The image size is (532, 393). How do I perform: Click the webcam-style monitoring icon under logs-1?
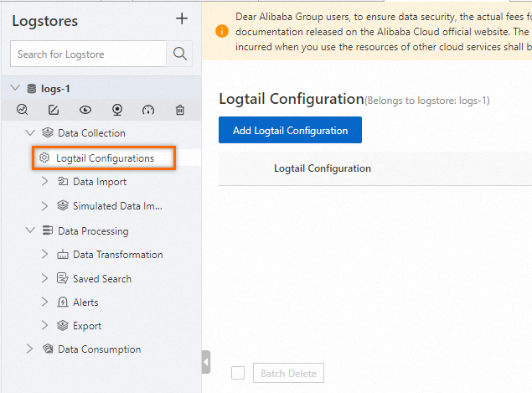pos(117,110)
